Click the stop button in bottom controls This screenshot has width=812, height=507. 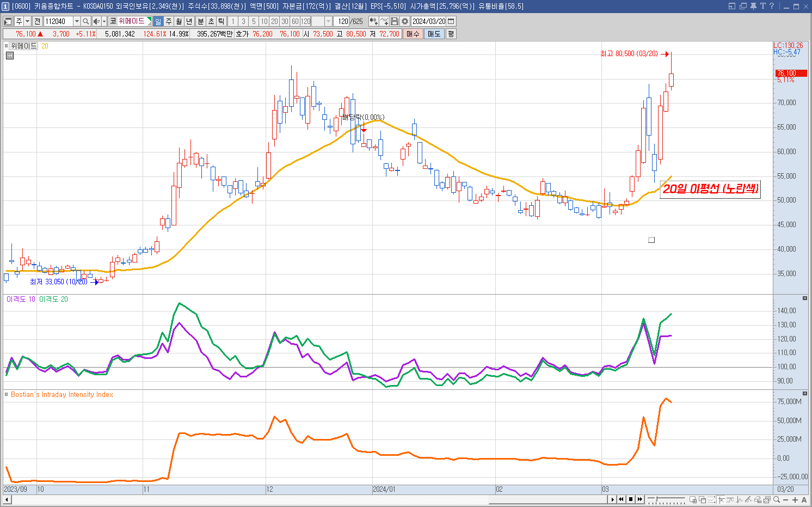point(631,499)
